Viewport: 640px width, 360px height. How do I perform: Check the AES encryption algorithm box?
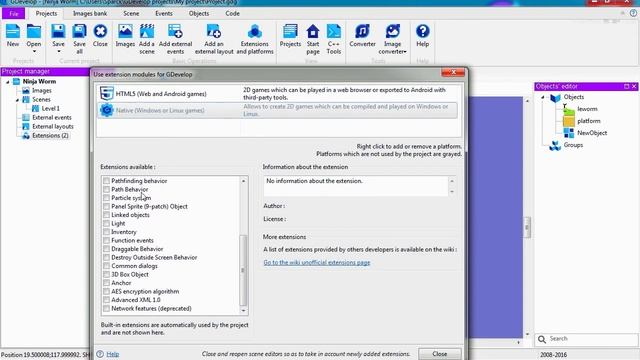click(107, 291)
